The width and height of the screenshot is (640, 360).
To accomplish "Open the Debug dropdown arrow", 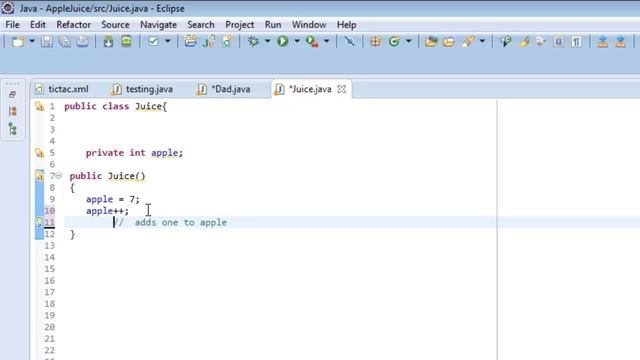I will pos(268,42).
